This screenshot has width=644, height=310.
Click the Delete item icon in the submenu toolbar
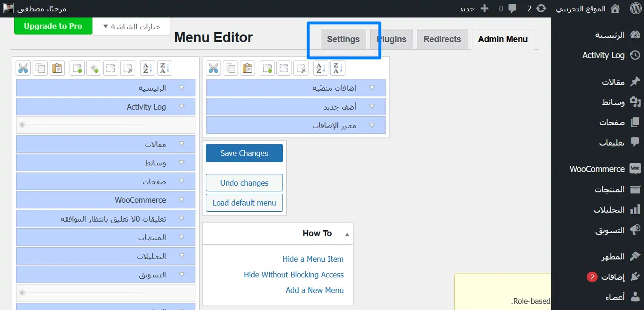[300, 68]
